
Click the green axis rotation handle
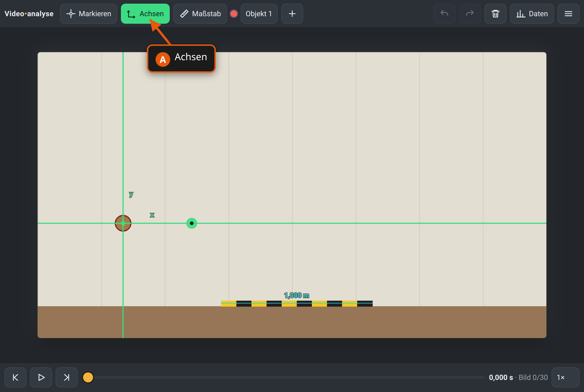tap(192, 223)
